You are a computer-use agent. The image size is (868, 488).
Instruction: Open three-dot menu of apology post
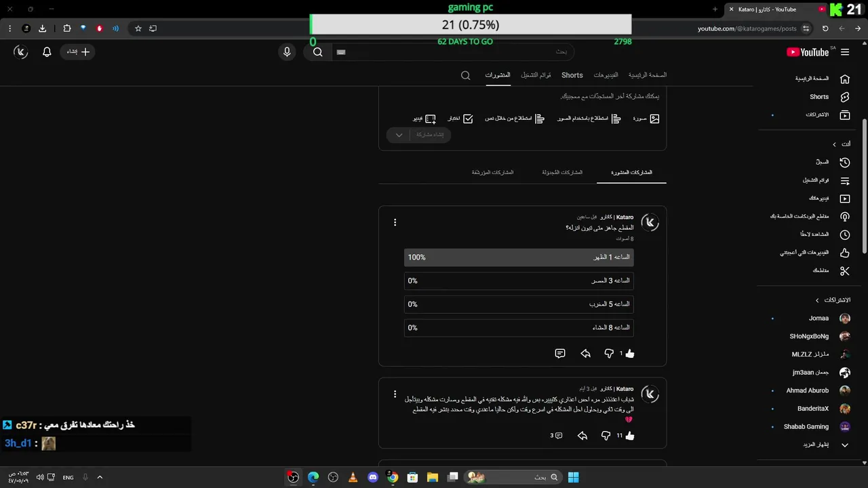[x=395, y=394]
